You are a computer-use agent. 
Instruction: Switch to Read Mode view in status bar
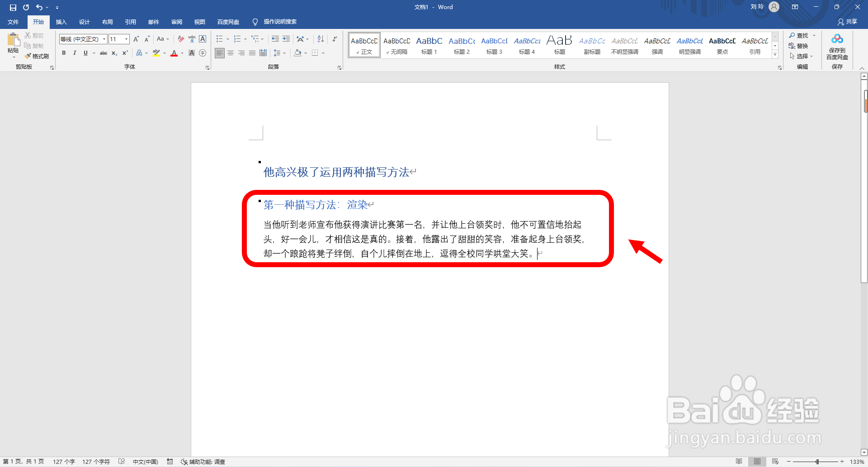point(739,462)
